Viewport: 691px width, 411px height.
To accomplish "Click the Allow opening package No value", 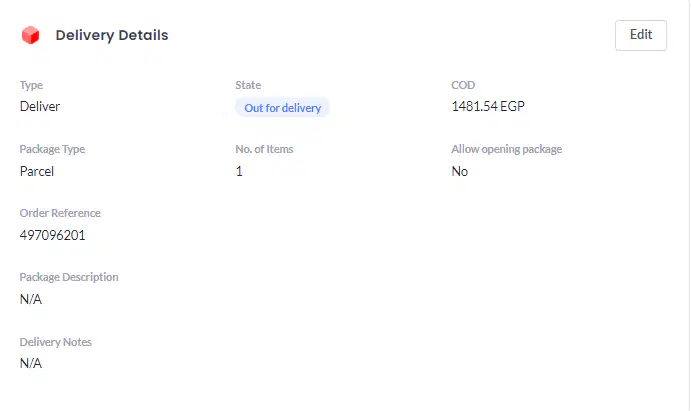I will tap(459, 171).
